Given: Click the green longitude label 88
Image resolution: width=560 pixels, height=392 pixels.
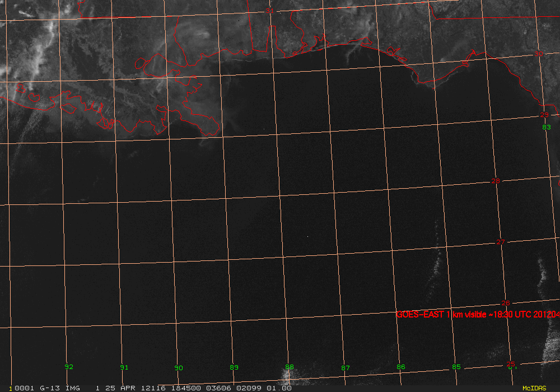Looking at the screenshot, I should pyautogui.click(x=290, y=367).
